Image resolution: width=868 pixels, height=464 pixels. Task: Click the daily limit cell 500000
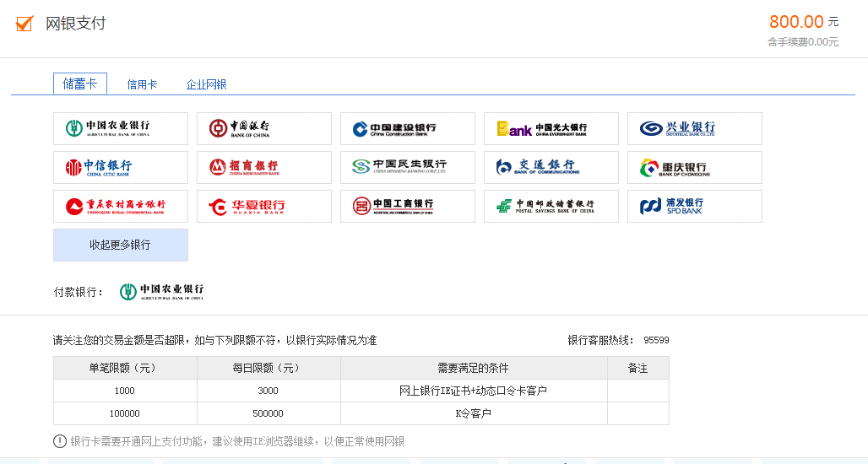269,413
